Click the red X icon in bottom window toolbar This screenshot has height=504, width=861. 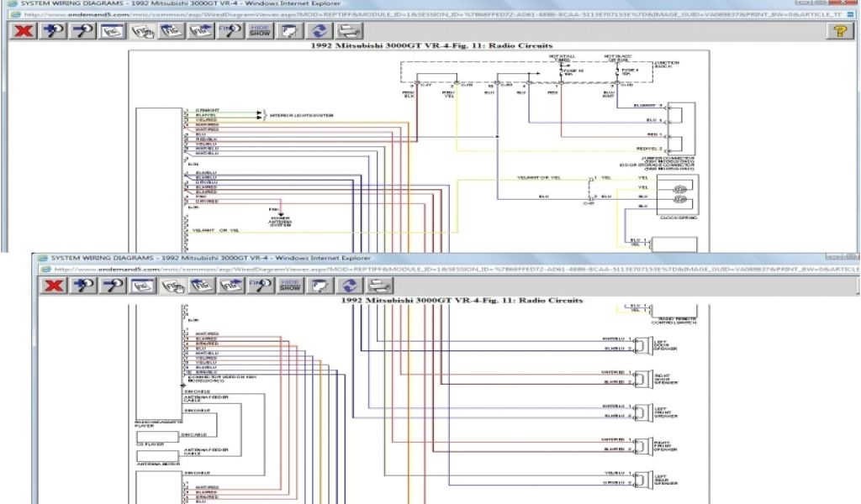pos(55,286)
